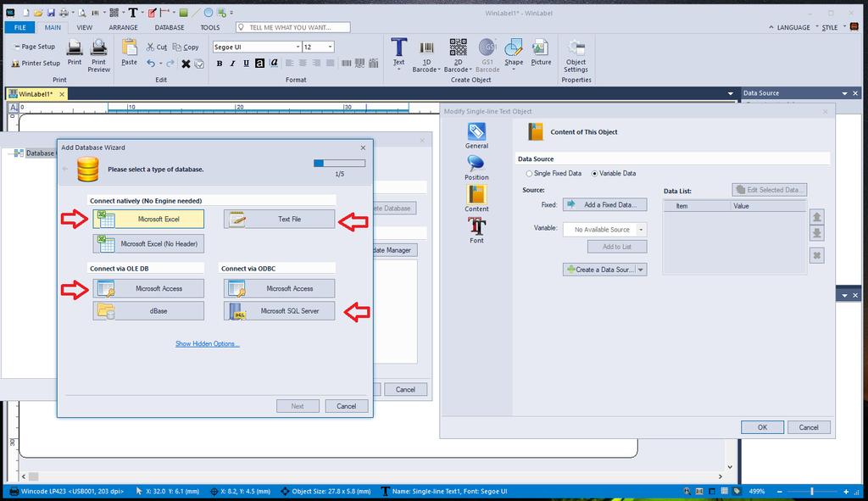Undo the last action
This screenshot has height=501, width=868.
click(151, 64)
